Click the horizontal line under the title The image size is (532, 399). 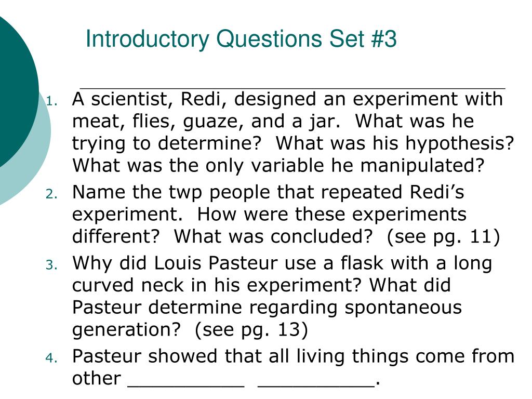pos(292,88)
